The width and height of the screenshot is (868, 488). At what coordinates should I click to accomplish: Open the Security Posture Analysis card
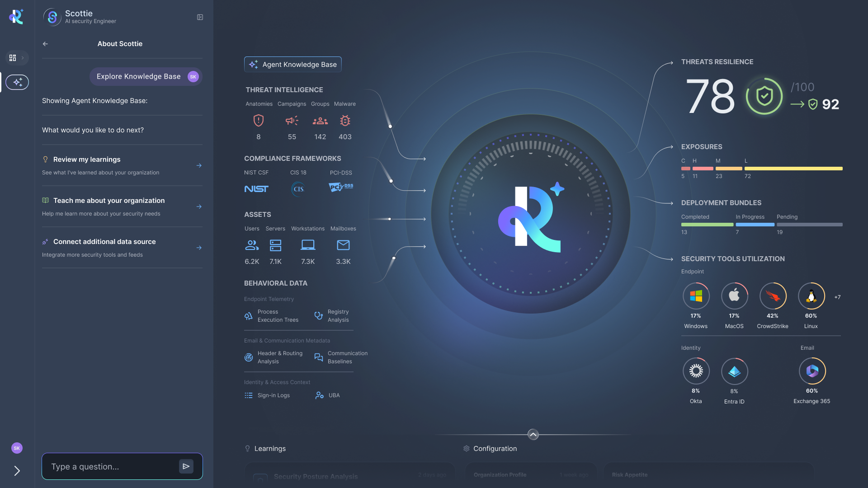coord(350,475)
